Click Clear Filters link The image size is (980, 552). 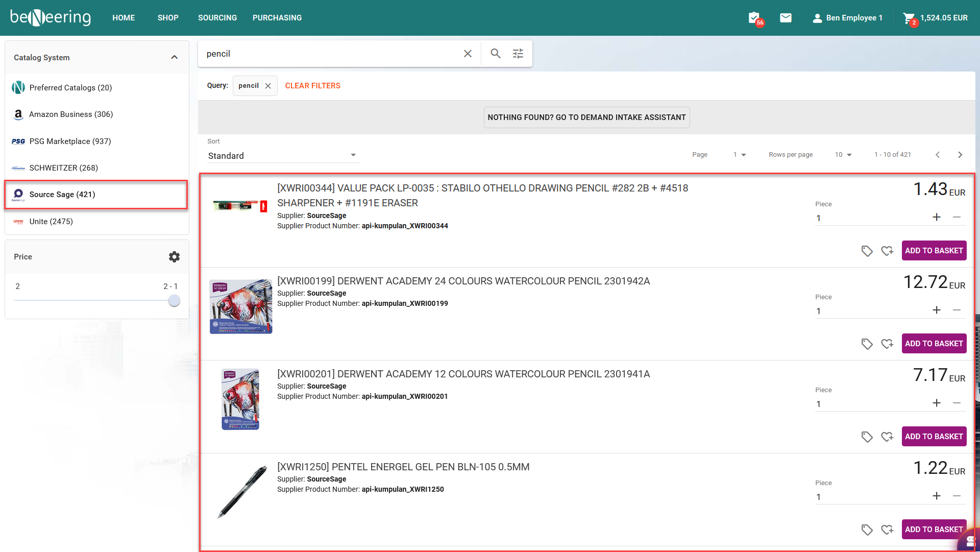[x=312, y=86]
